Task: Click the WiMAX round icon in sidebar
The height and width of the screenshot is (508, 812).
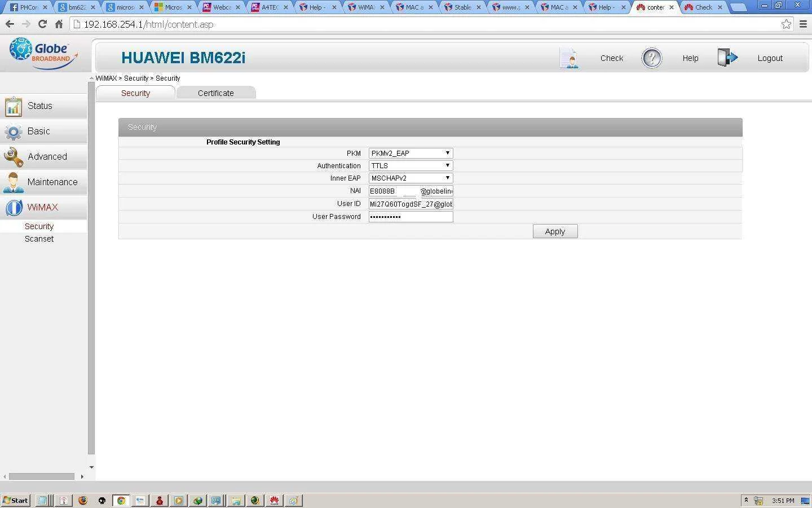Action: [x=14, y=208]
